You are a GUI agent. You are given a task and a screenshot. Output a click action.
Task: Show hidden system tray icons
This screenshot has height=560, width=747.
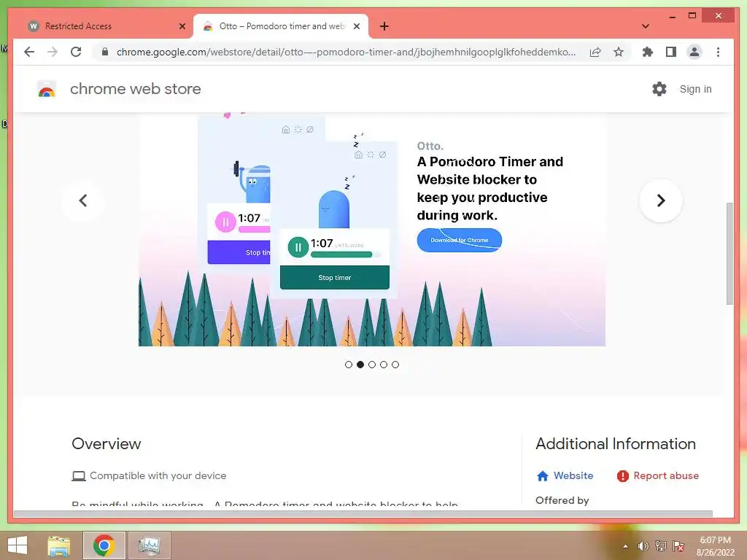click(625, 546)
